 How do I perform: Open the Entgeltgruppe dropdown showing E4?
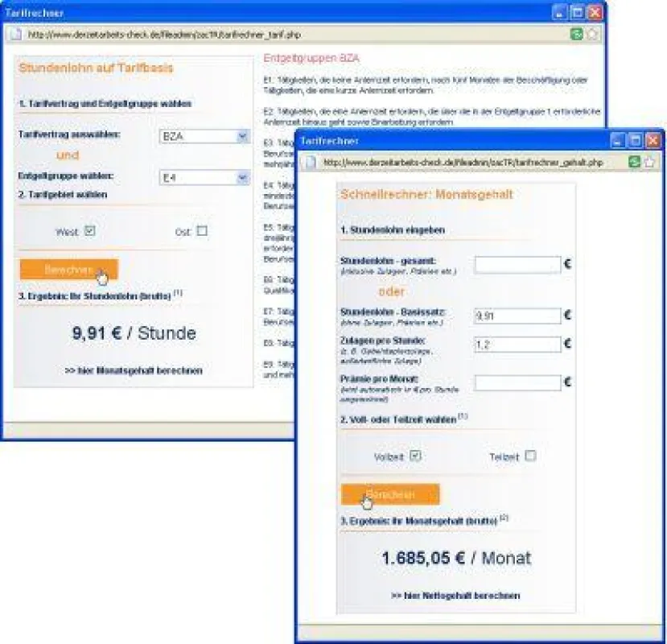coord(204,177)
